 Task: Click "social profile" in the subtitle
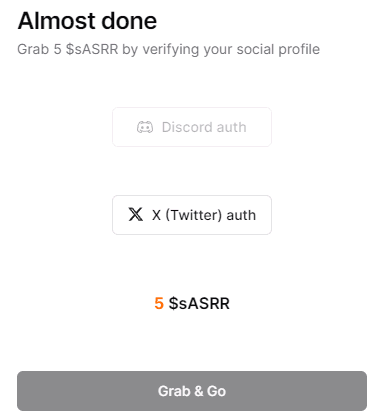[278, 49]
